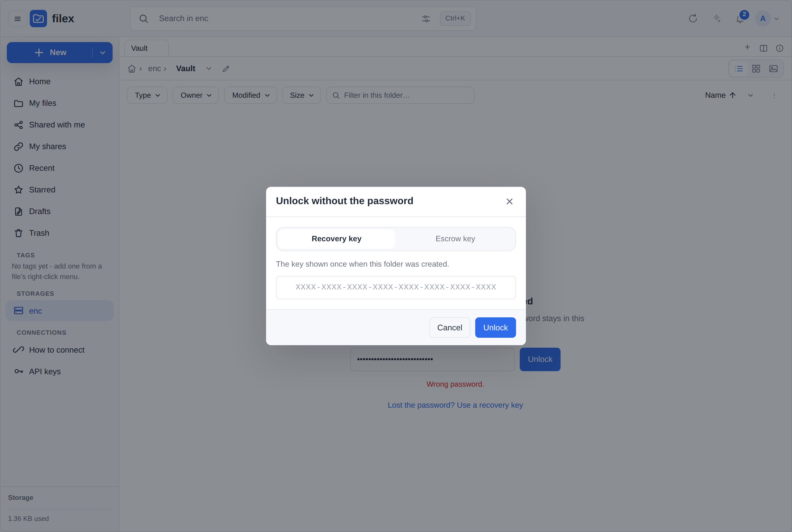Switch to grid view
The height and width of the screenshot is (532, 792).
756,69
